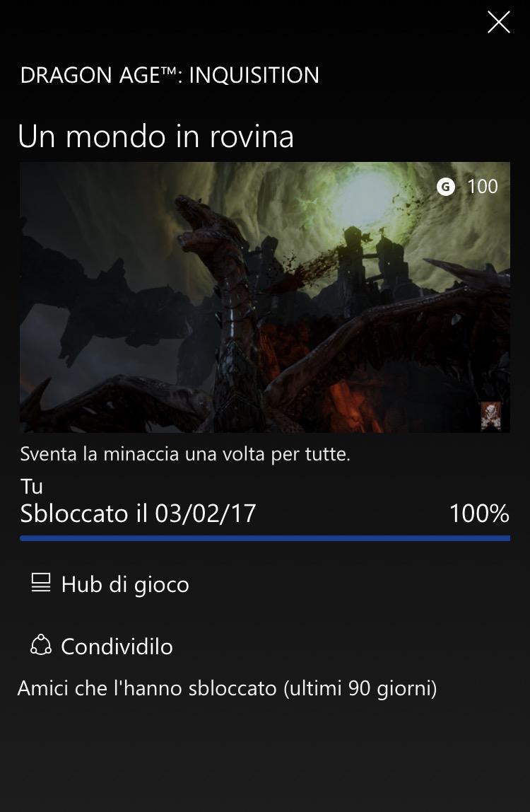
Task: Click the 100 gamerscore value
Action: [x=483, y=187]
